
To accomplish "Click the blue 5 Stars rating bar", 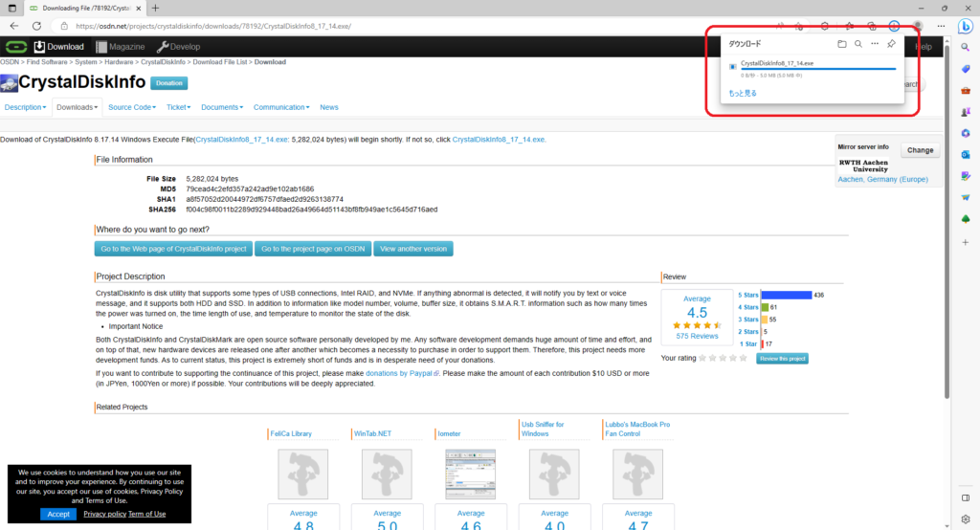I will 787,295.
